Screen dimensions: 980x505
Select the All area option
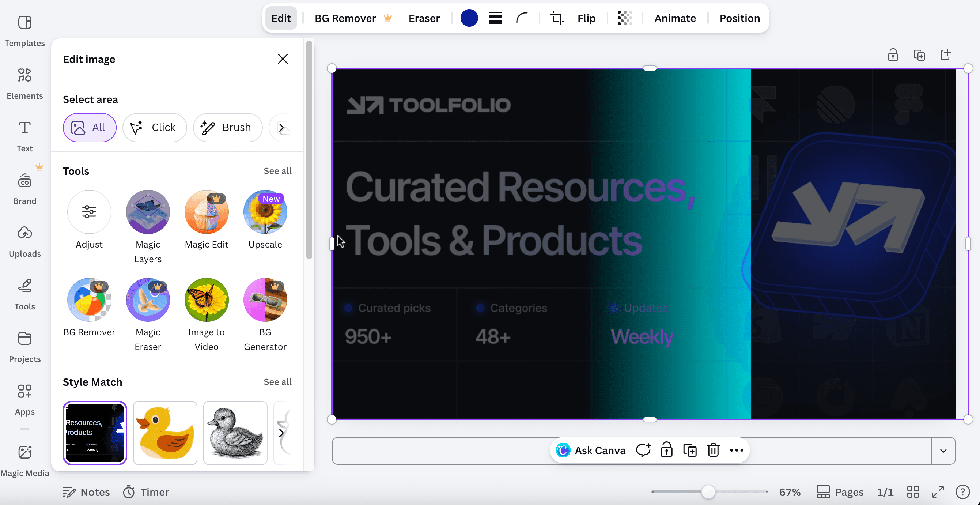click(90, 128)
